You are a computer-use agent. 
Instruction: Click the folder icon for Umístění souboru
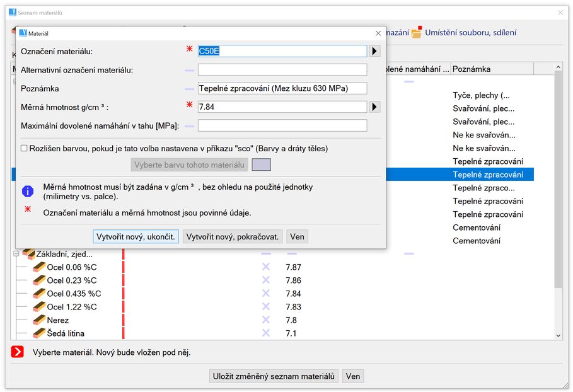[417, 33]
